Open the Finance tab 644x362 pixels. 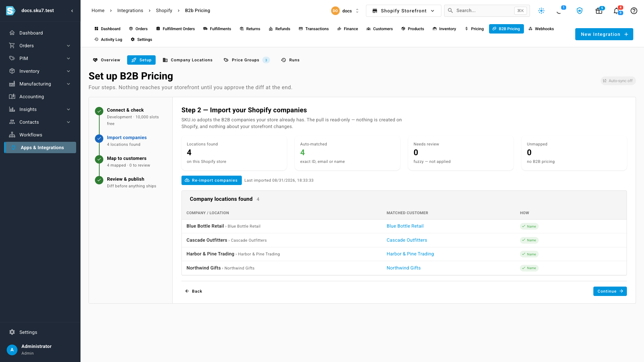point(348,29)
